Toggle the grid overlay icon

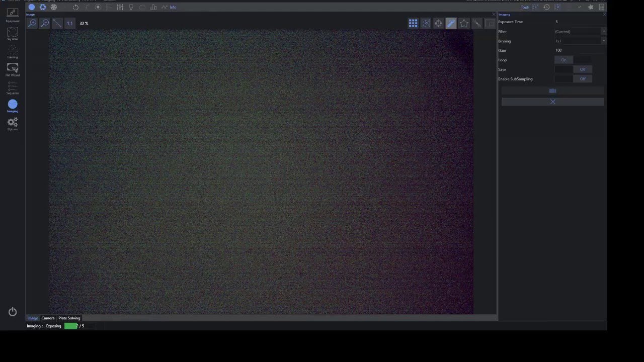413,23
